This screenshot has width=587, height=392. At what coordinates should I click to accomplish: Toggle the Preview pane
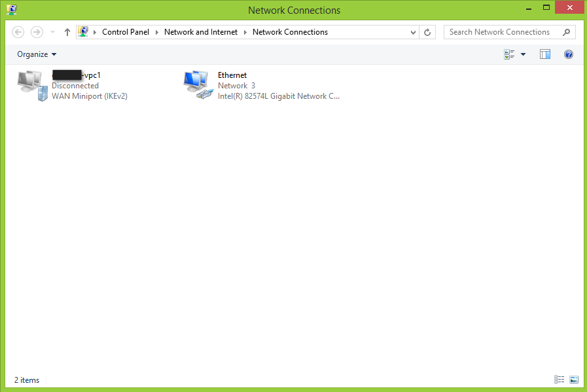coord(545,54)
